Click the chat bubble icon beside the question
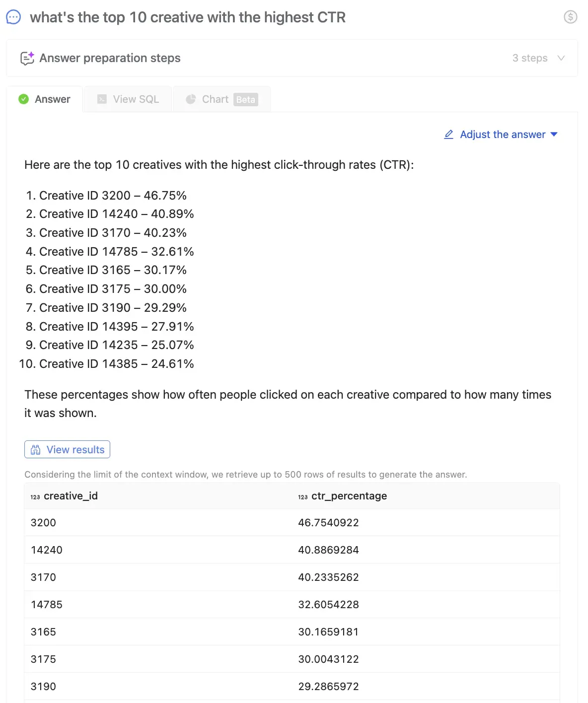This screenshot has width=588, height=703. 13,17
